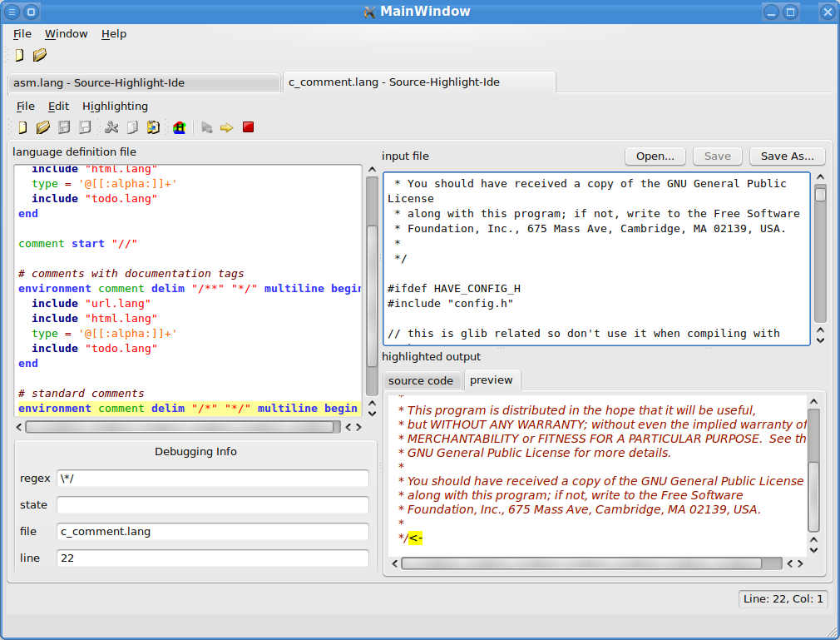Click the state field under Debugging Info

click(x=212, y=504)
